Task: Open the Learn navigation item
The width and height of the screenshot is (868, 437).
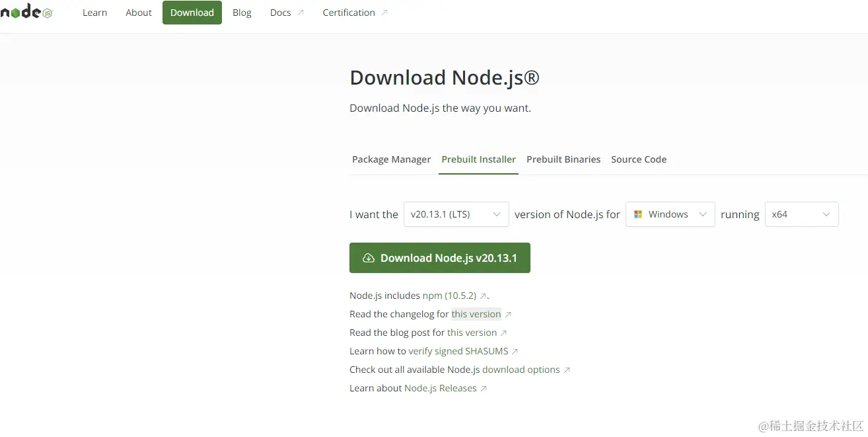Action: [x=95, y=13]
